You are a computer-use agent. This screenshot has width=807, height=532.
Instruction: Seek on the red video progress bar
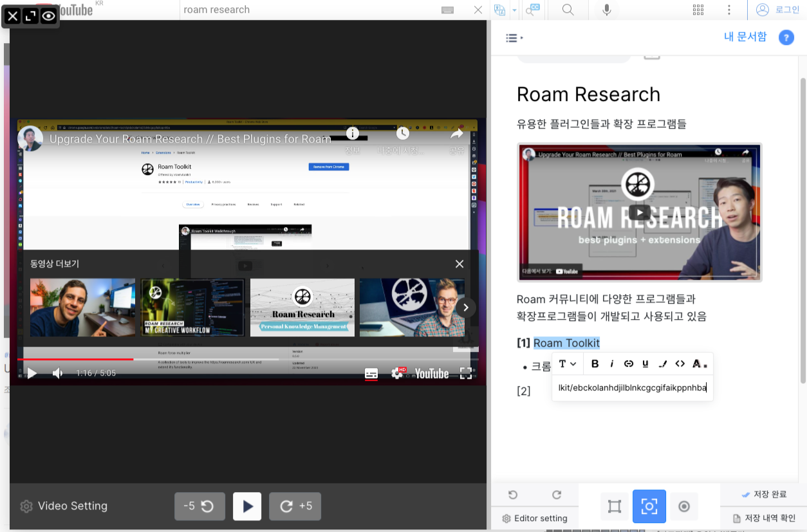click(x=248, y=359)
